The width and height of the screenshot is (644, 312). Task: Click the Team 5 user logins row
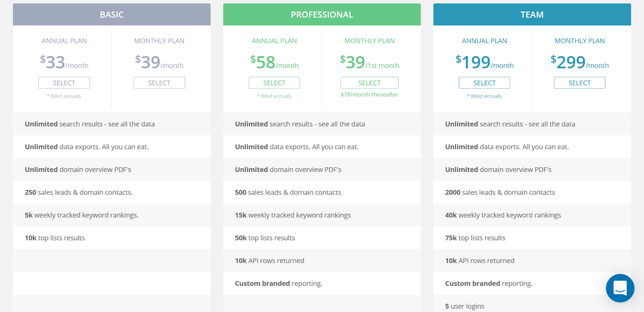click(x=532, y=306)
